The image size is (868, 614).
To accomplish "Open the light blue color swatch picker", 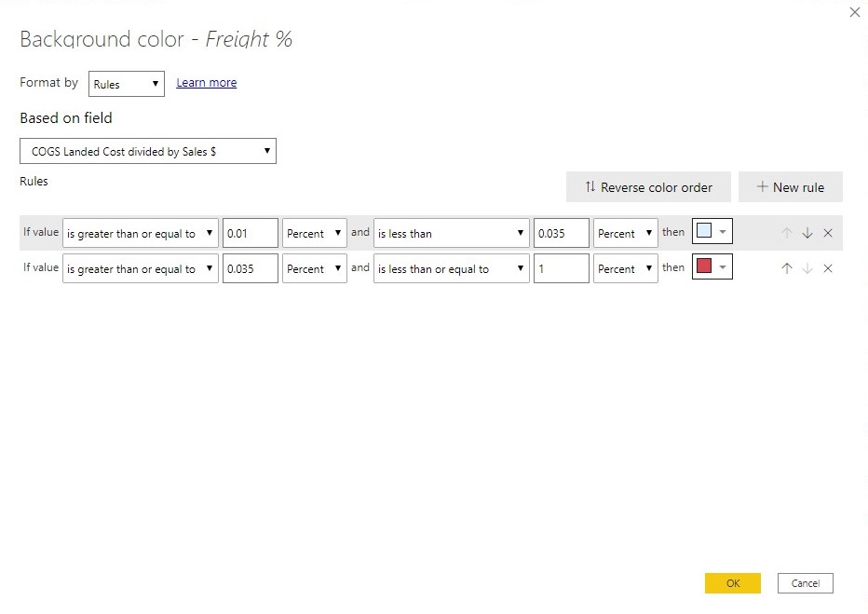I will point(712,231).
